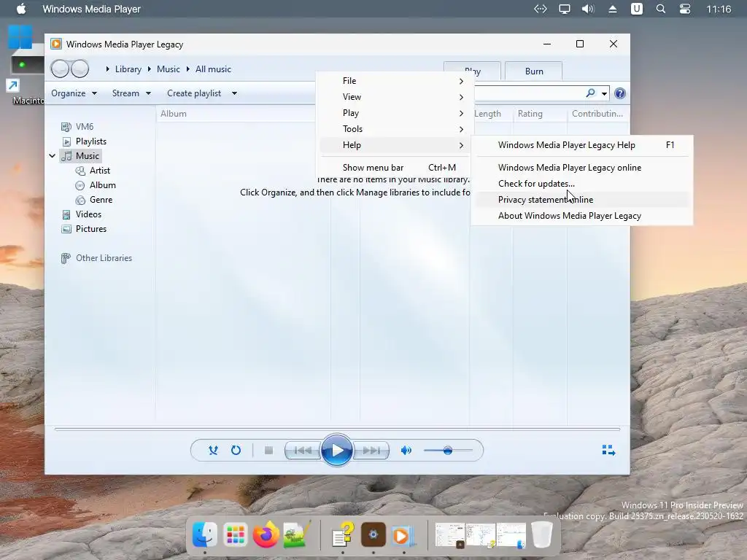Sort by the Contributing artist column header

pos(597,114)
